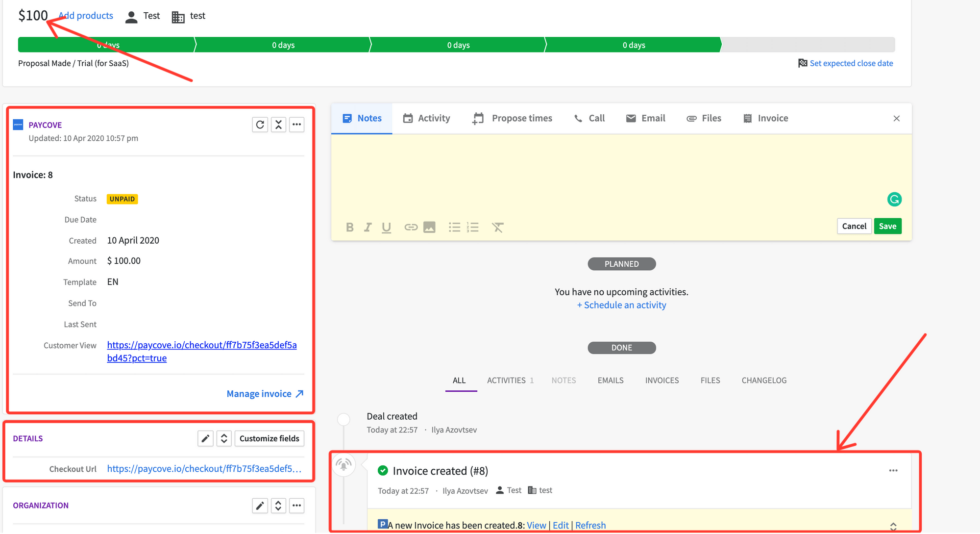Toggle bold text formatting
This screenshot has width=980, height=534.
[x=349, y=227]
